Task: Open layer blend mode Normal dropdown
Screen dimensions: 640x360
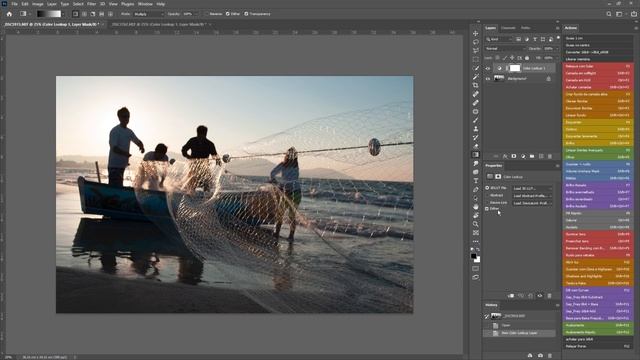Action: 505,49
